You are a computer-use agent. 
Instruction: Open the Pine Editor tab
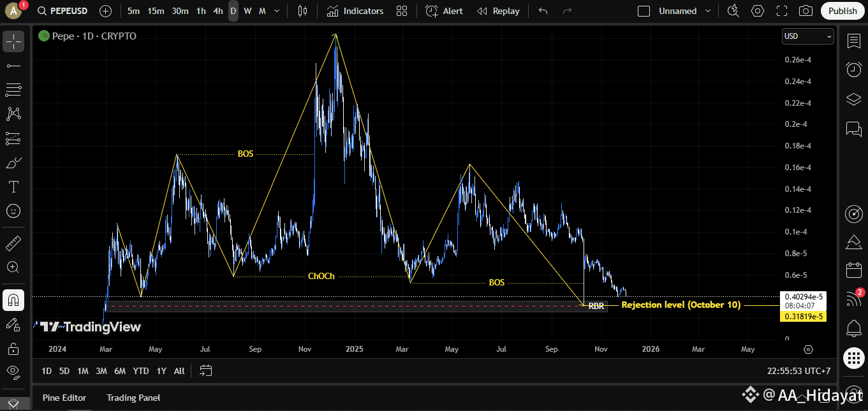pyautogui.click(x=64, y=398)
